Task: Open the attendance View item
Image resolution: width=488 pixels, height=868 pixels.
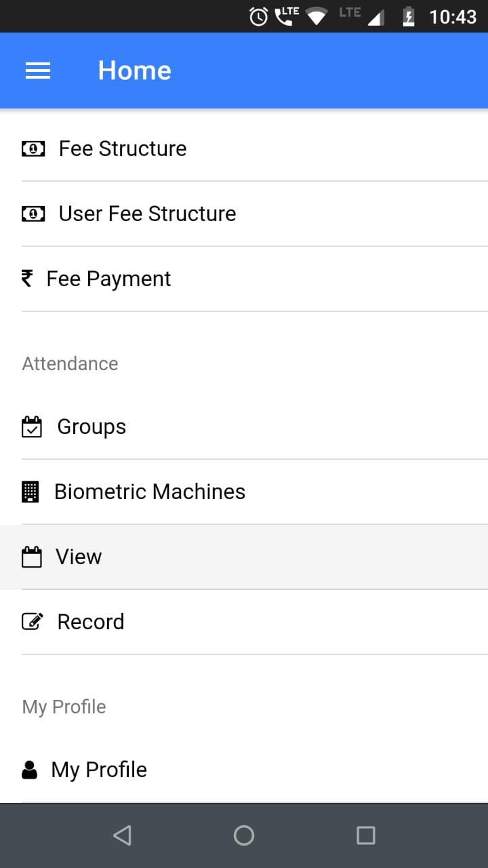Action: point(244,557)
